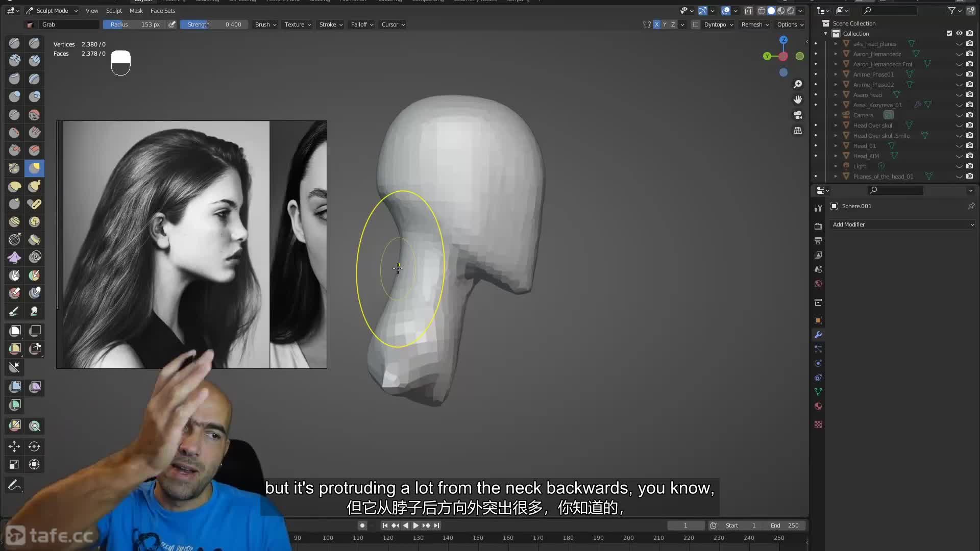This screenshot has height=551, width=980.
Task: Enable the Dyntopo checkbox
Action: point(695,24)
